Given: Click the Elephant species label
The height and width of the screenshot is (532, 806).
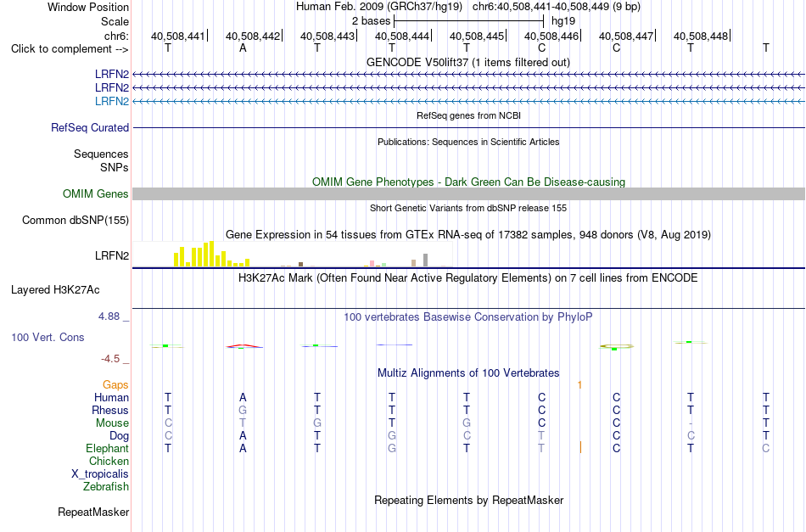Looking at the screenshot, I should tap(107, 448).
